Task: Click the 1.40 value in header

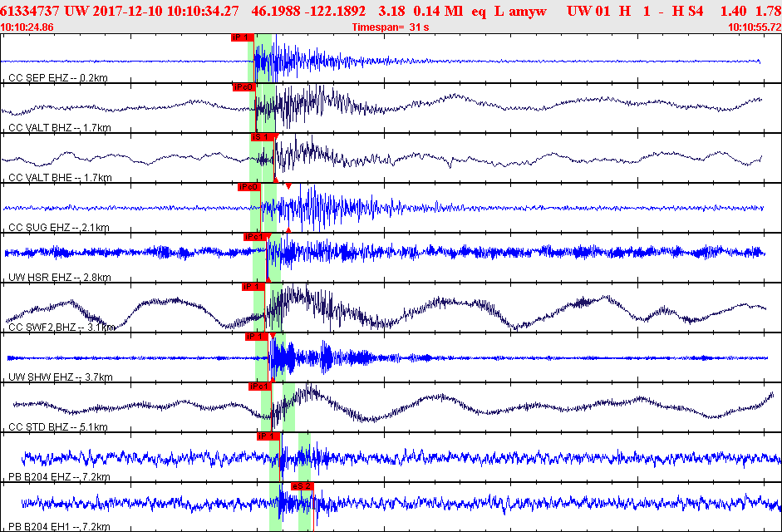Action: coord(733,11)
